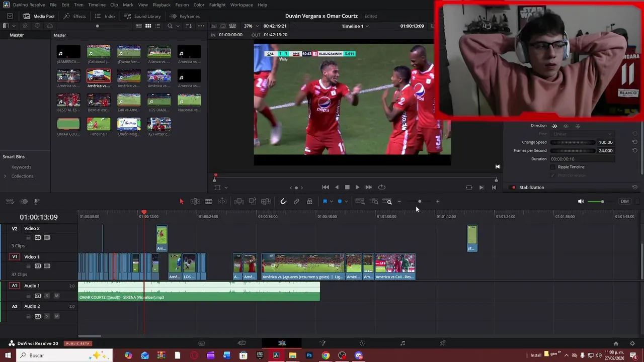Click the Custom Zoom icon
The image size is (644, 362).
[387, 202]
